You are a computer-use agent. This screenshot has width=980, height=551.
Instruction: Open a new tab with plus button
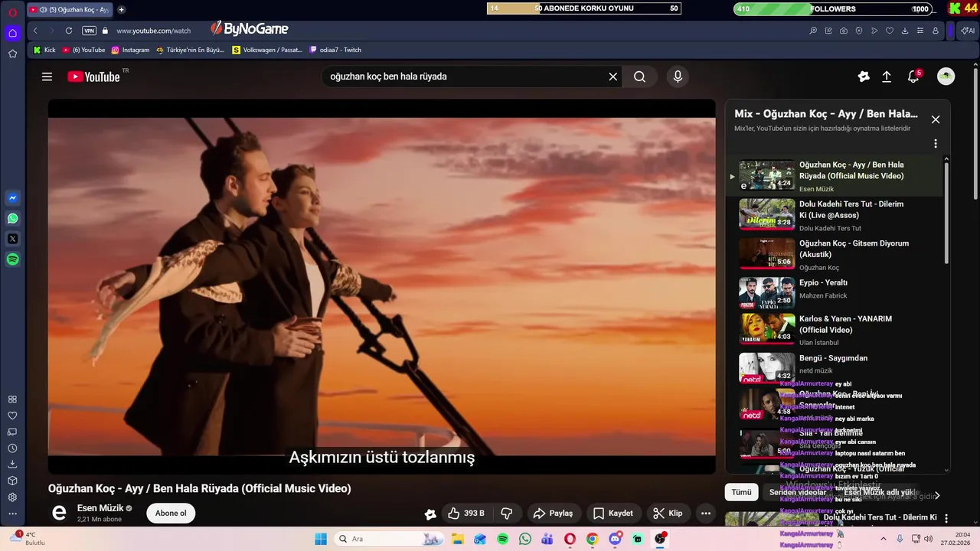(x=121, y=10)
